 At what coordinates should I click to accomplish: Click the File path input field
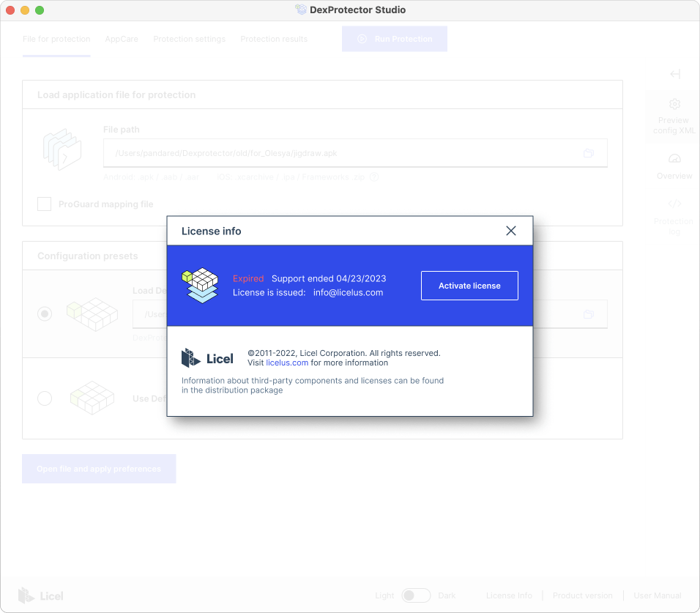pos(355,153)
